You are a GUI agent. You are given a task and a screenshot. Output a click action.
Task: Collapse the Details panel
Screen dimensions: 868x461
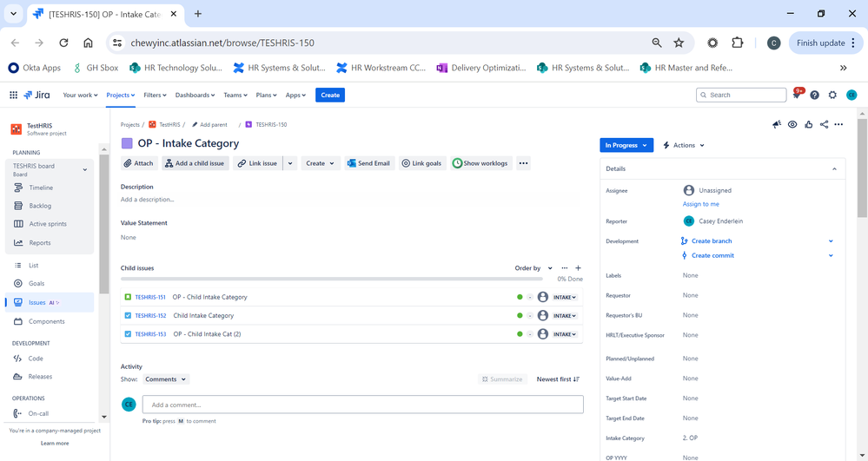(x=834, y=168)
